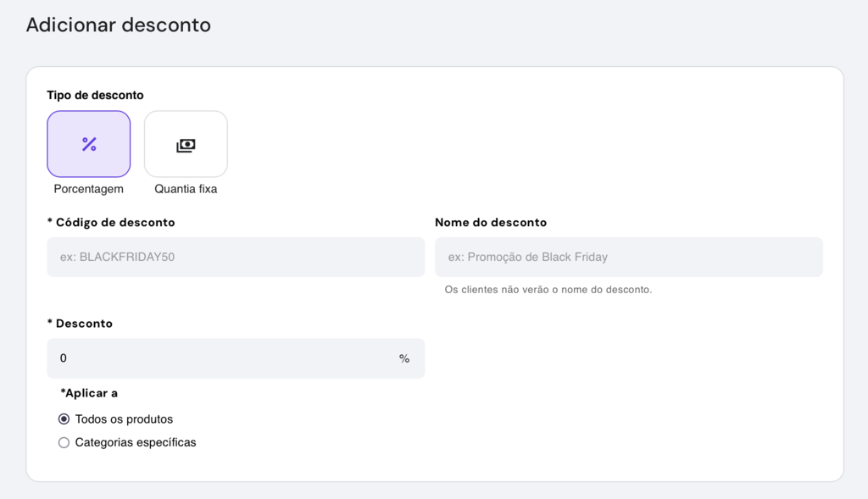Click the Aplicar a section label
The width and height of the screenshot is (868, 499).
[87, 393]
